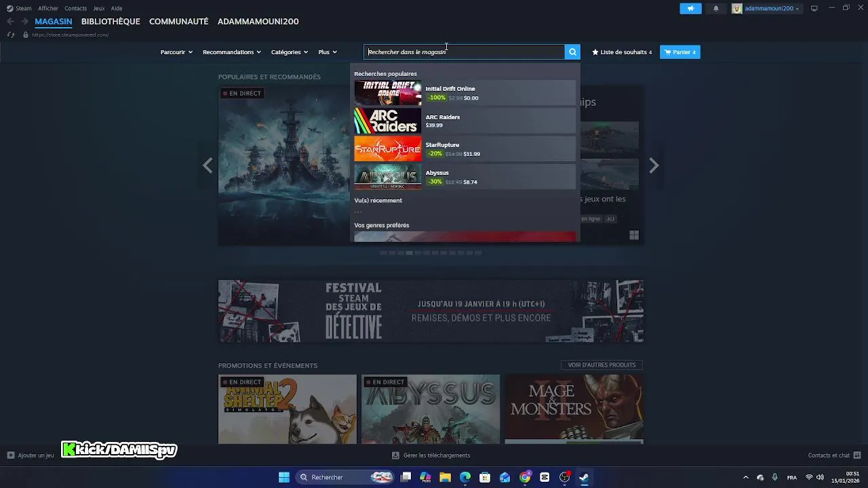Select Initial Drift Online search suggestion

coord(465,94)
